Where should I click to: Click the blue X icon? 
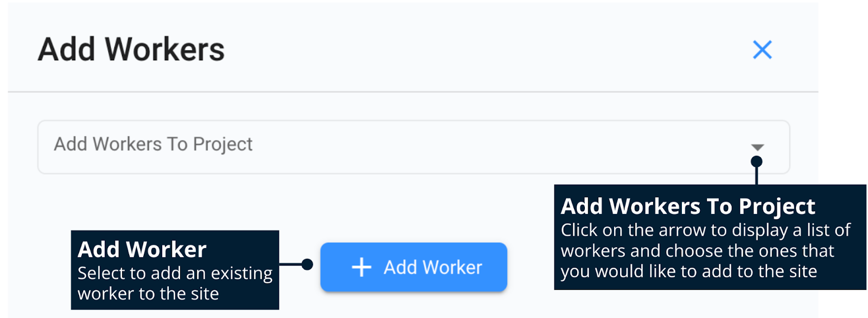[762, 50]
